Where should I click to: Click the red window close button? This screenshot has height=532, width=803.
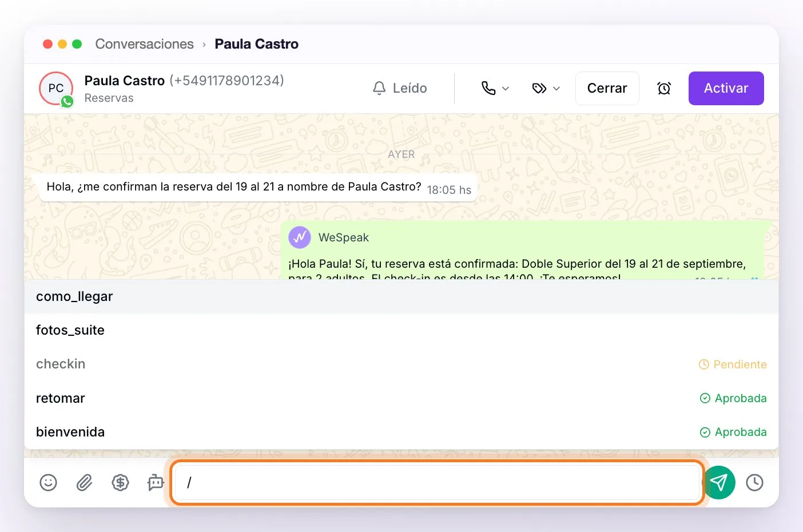(48, 44)
